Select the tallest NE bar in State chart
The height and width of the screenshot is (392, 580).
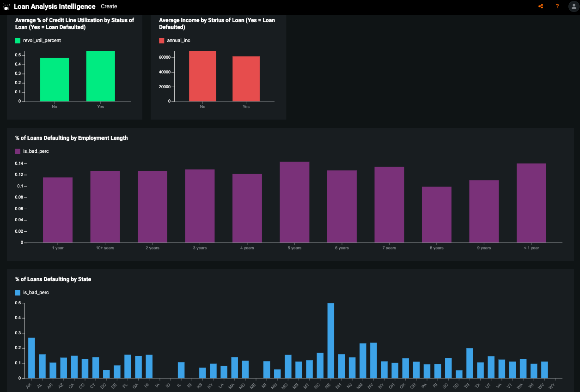330,341
